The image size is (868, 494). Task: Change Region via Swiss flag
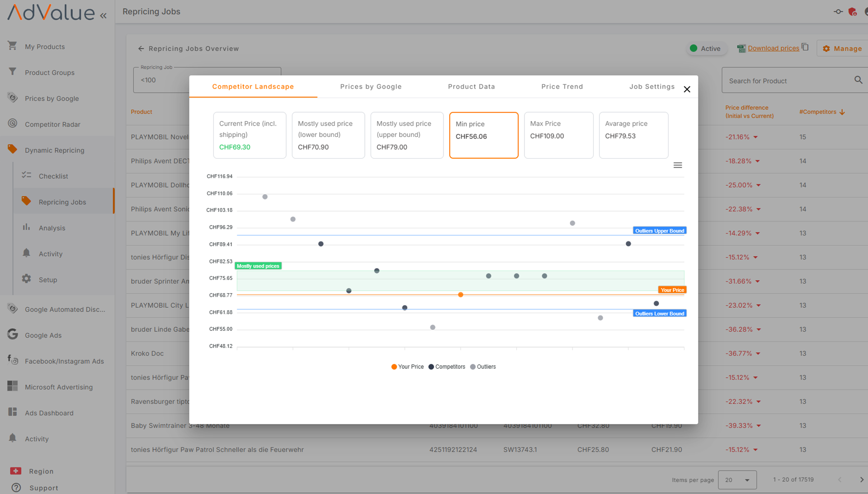click(x=16, y=471)
